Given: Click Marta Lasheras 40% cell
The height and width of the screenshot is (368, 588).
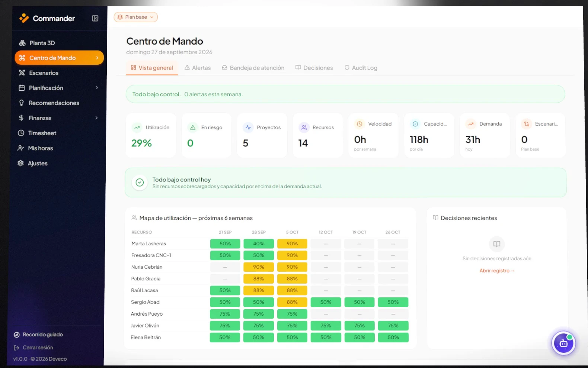Looking at the screenshot, I should pos(259,244).
